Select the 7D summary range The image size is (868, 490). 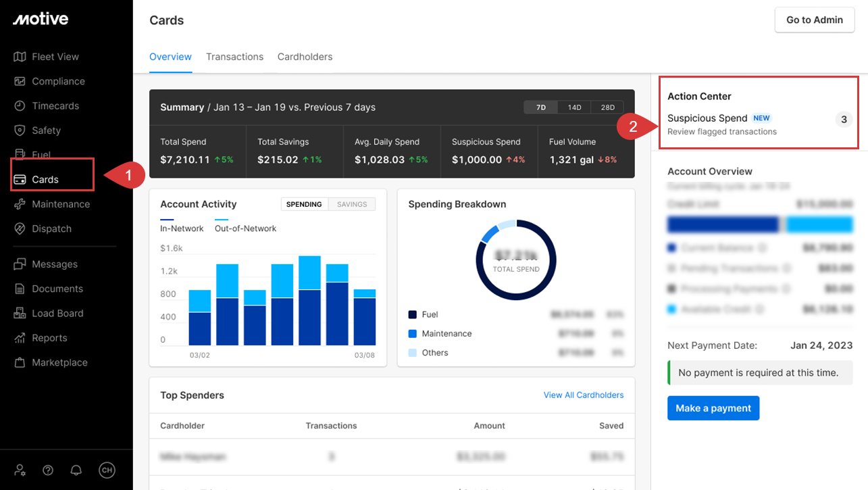coord(541,107)
